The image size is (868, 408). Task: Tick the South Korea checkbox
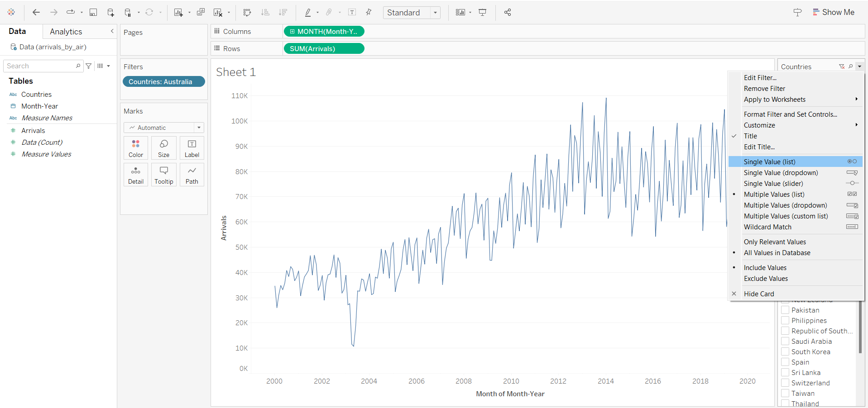tap(785, 351)
